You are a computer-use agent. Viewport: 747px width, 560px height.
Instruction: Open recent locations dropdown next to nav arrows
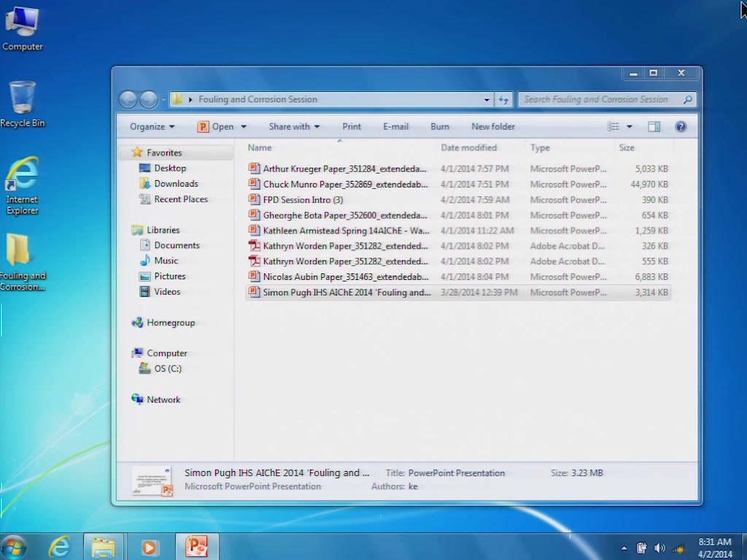[x=163, y=99]
